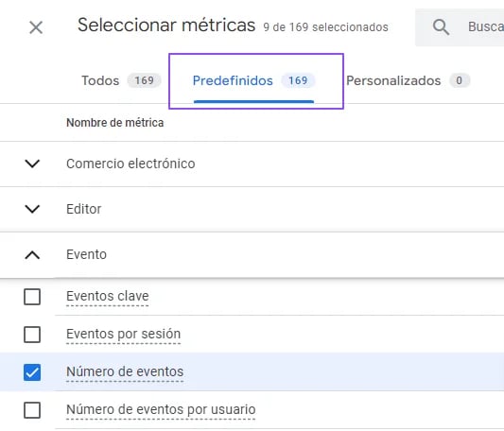Enable the Eventos por sesión checkbox
This screenshot has width=504, height=431.
point(32,335)
